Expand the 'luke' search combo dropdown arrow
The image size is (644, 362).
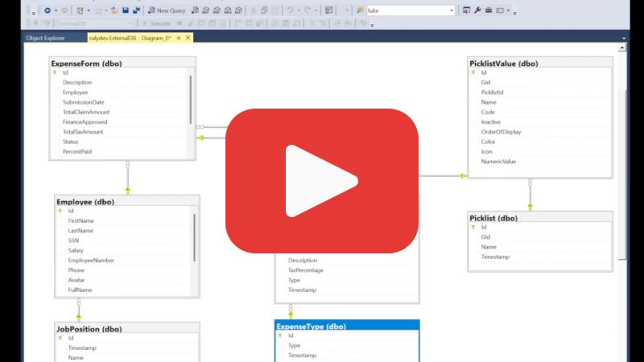tap(452, 10)
